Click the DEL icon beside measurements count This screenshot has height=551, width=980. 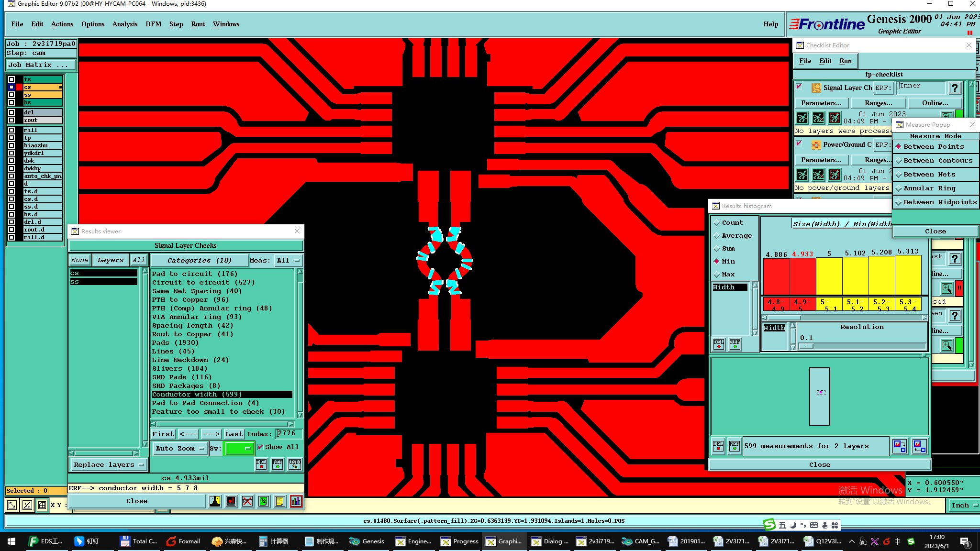point(718,446)
